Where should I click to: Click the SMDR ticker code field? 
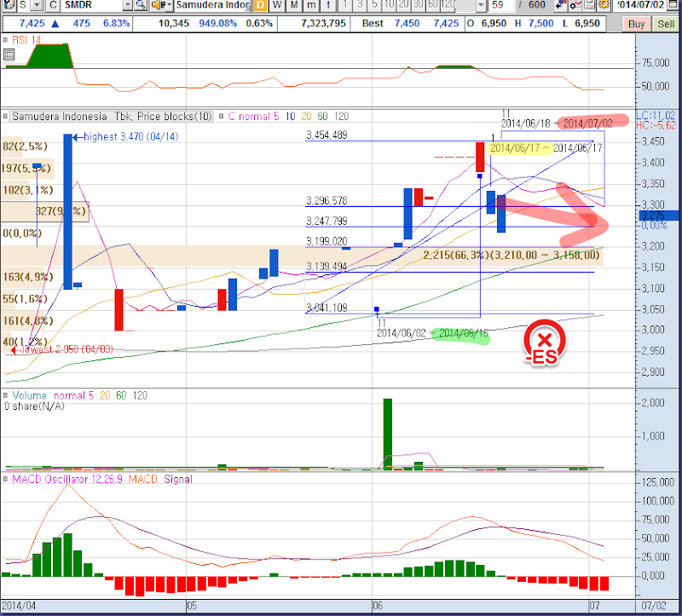pos(93,5)
